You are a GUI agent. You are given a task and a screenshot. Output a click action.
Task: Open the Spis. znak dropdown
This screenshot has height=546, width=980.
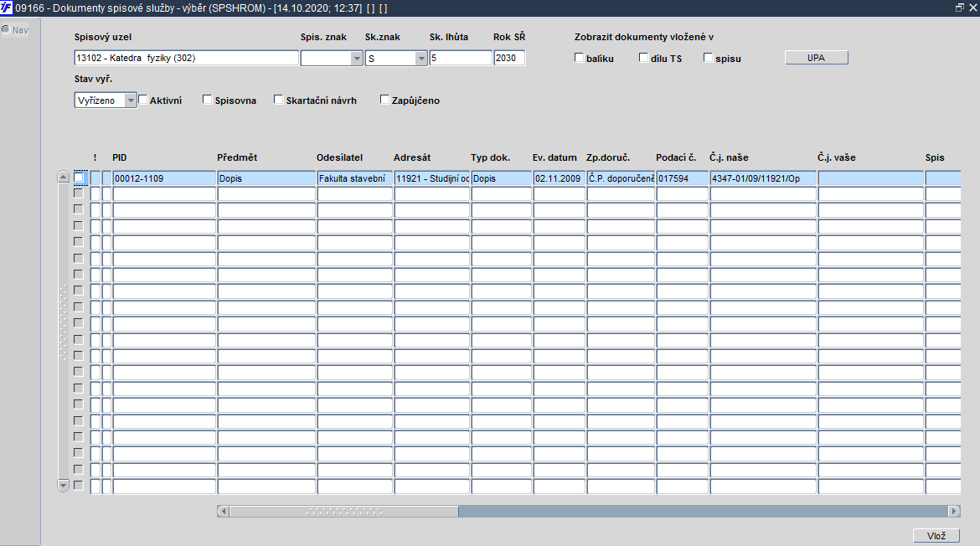(356, 58)
